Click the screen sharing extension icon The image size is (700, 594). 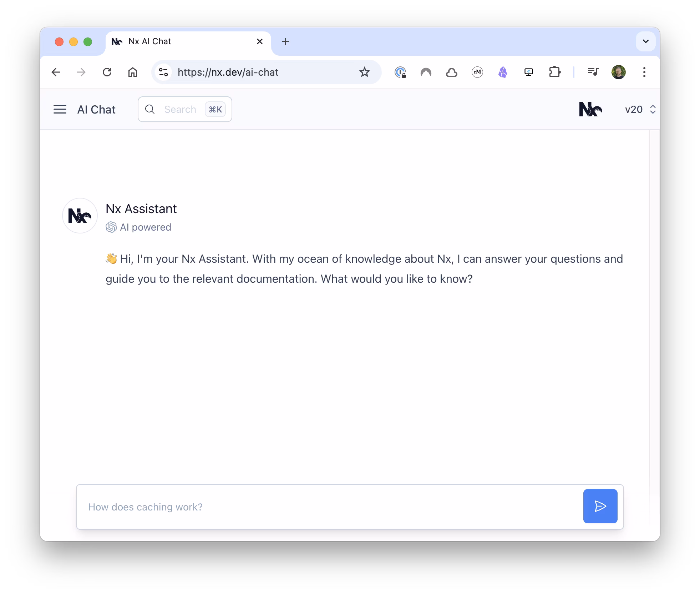[x=529, y=72]
